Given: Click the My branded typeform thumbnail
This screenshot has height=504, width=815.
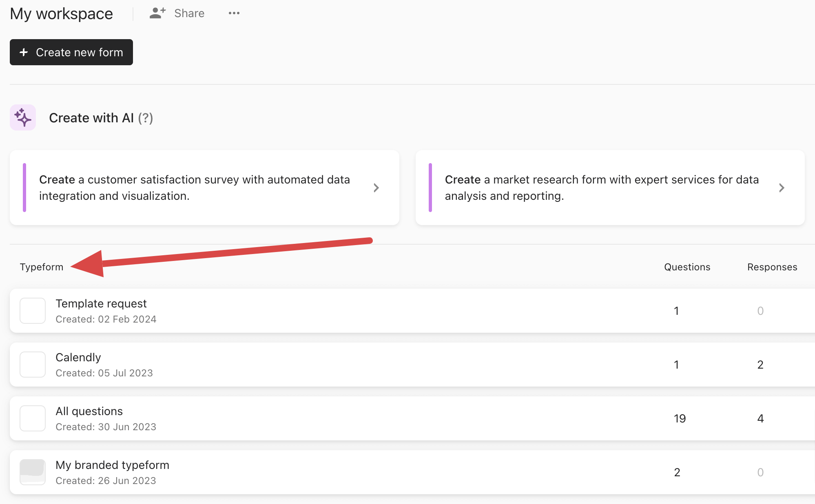Looking at the screenshot, I should (33, 472).
